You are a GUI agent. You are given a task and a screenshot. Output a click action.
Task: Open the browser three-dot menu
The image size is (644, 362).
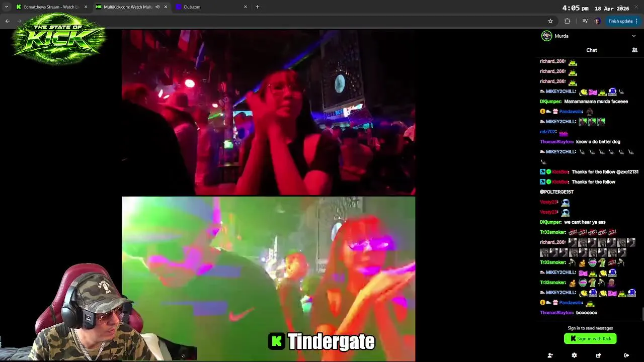point(636,21)
